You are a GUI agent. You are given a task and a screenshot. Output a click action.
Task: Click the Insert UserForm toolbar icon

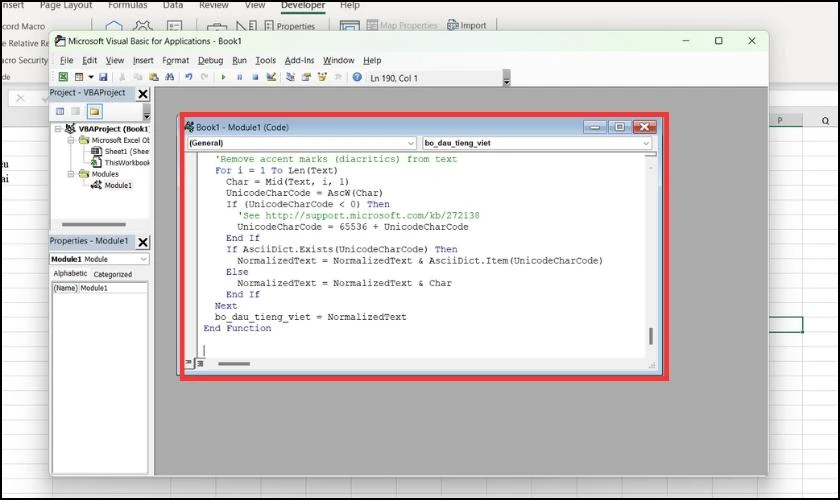click(79, 77)
